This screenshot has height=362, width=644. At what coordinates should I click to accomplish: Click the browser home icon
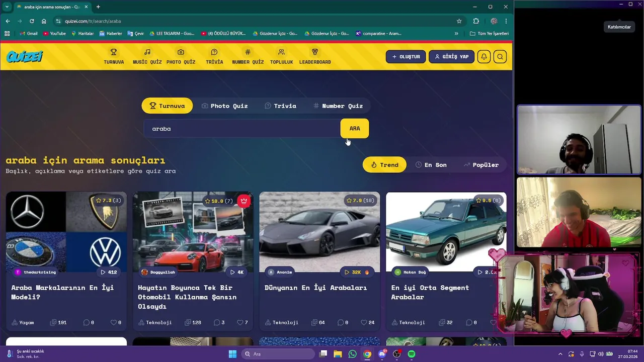pyautogui.click(x=44, y=21)
